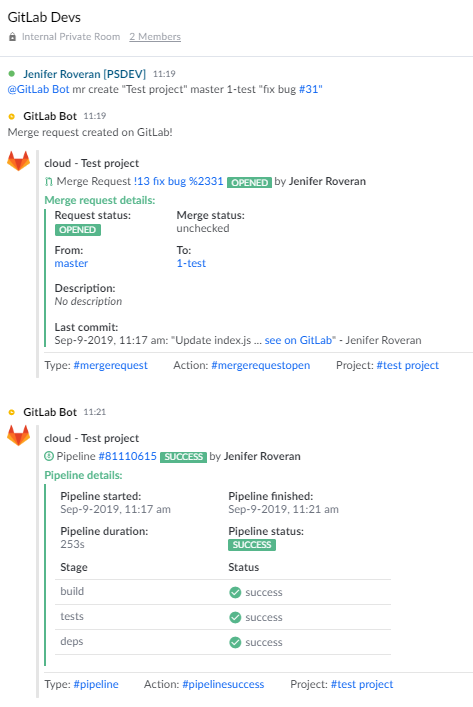The image size is (473, 707).
Task: Open the master branch link
Action: [x=71, y=263]
